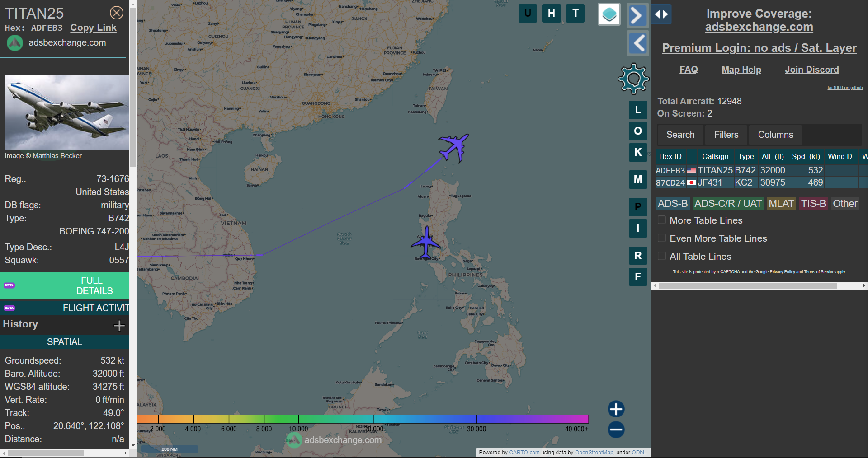Open the map layer selector icon
This screenshot has width=868, height=458.
[x=609, y=14]
